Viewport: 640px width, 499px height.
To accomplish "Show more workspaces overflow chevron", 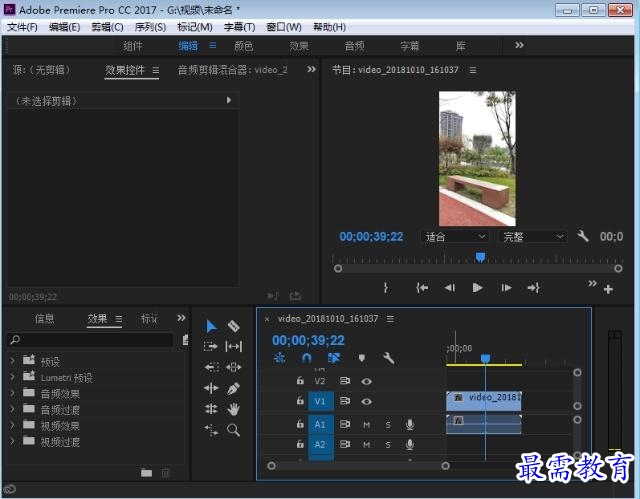I will pyautogui.click(x=519, y=45).
